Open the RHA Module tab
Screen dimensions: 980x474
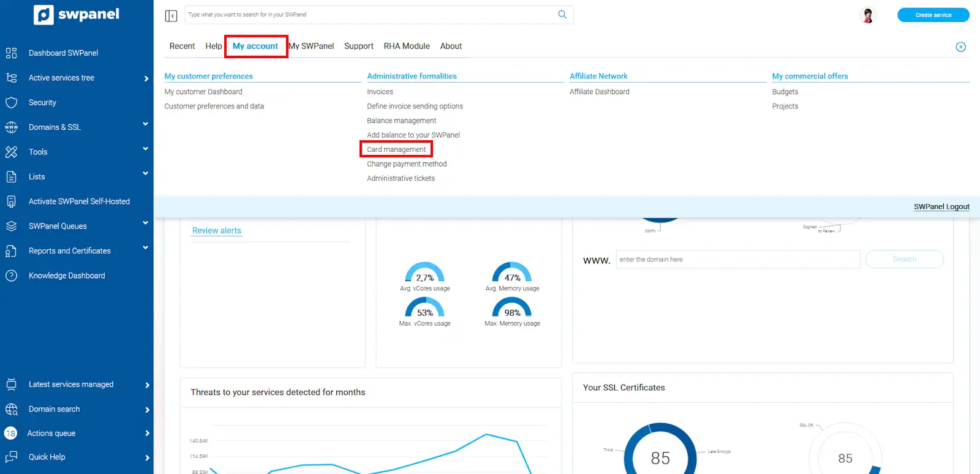pyautogui.click(x=407, y=46)
